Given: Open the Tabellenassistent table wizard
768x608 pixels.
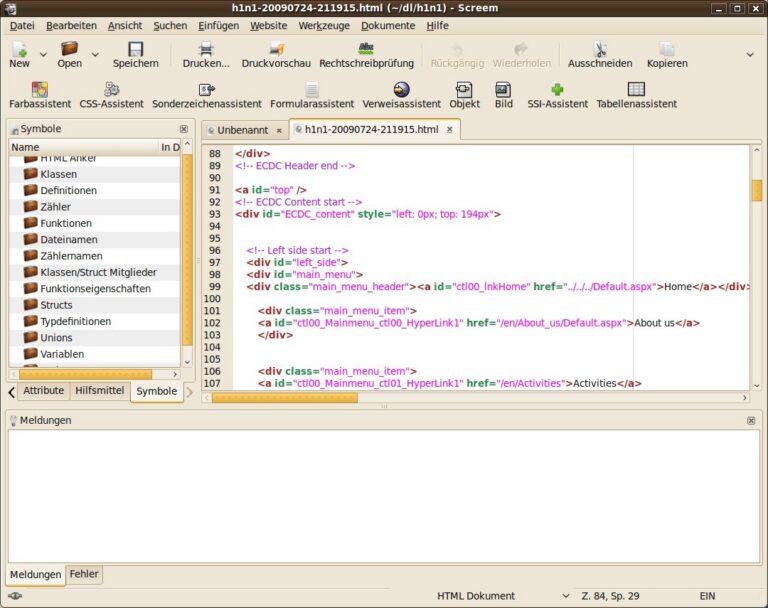Looking at the screenshot, I should pyautogui.click(x=636, y=96).
